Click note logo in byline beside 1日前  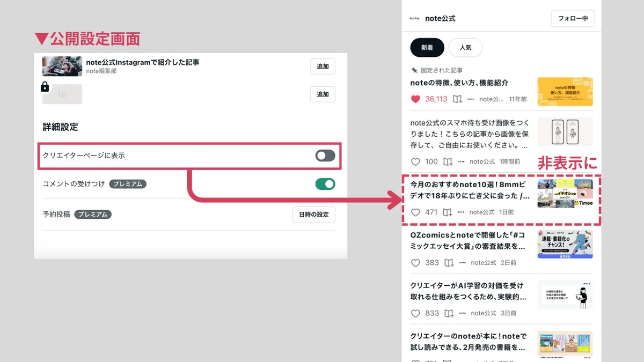[461, 212]
